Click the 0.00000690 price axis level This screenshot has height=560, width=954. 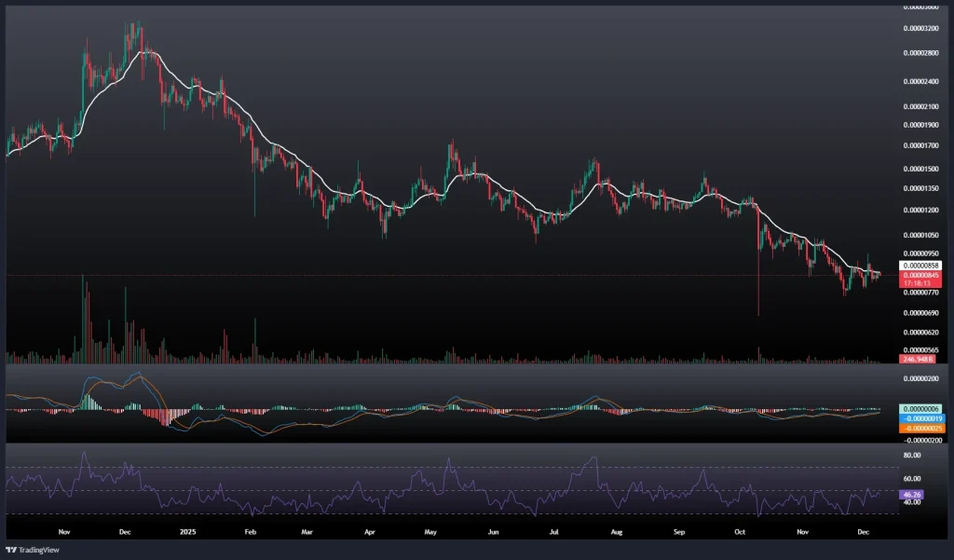tap(920, 312)
